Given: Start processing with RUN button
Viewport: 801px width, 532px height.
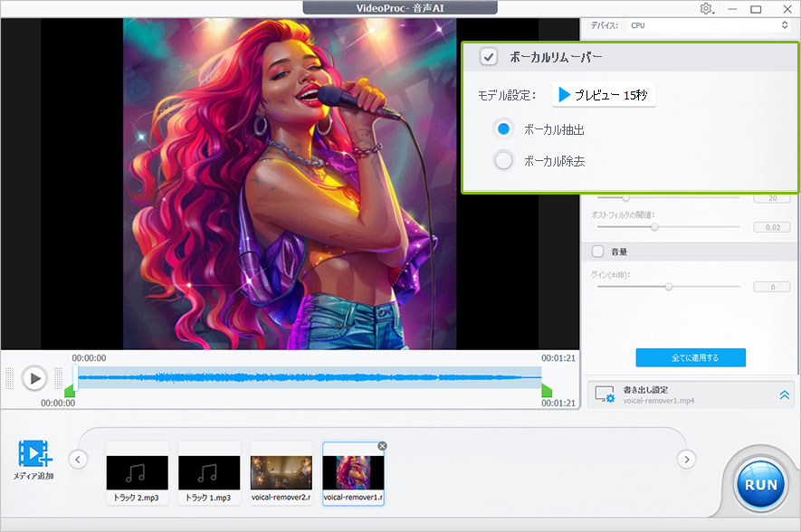Looking at the screenshot, I should [760, 485].
